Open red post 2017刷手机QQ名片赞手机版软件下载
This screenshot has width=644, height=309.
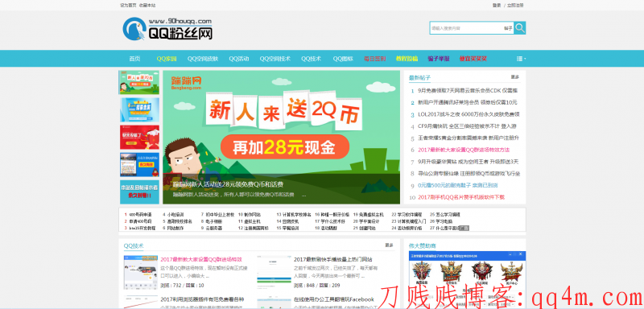(x=460, y=197)
